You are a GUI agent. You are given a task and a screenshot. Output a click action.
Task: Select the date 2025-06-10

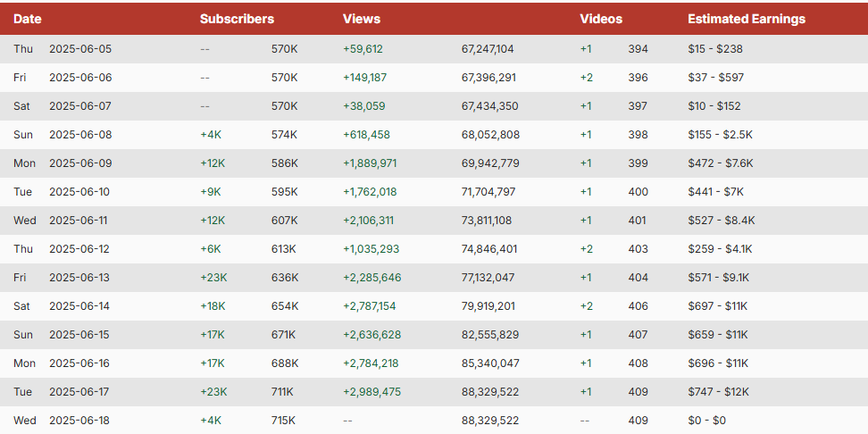(x=79, y=192)
